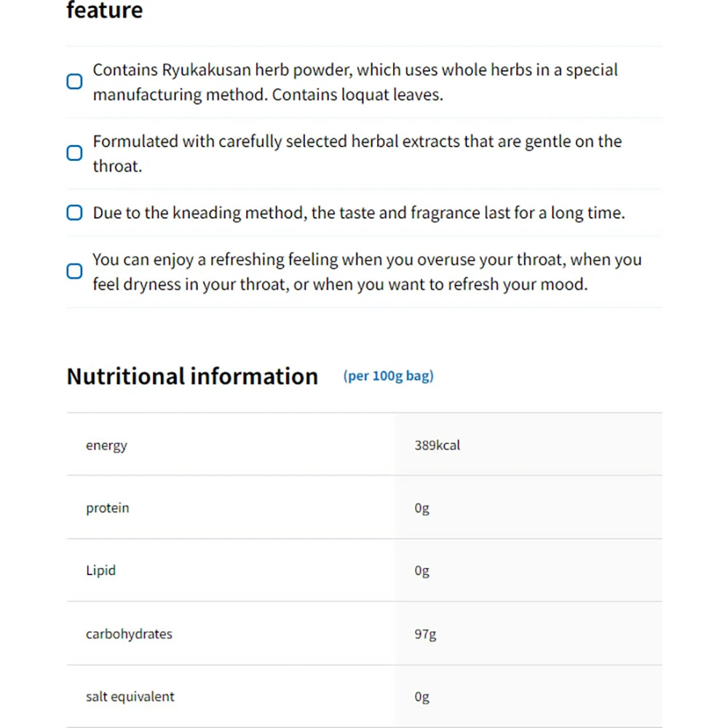
Task: Click the "feature" section heading
Action: pos(105,11)
